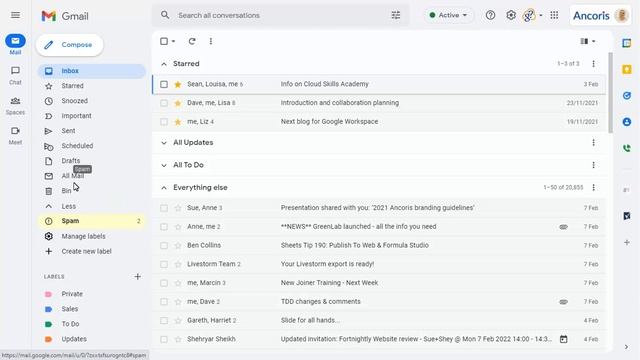This screenshot has height=360, width=640.
Task: Unstar the Sean, Louisa email
Action: (x=178, y=84)
